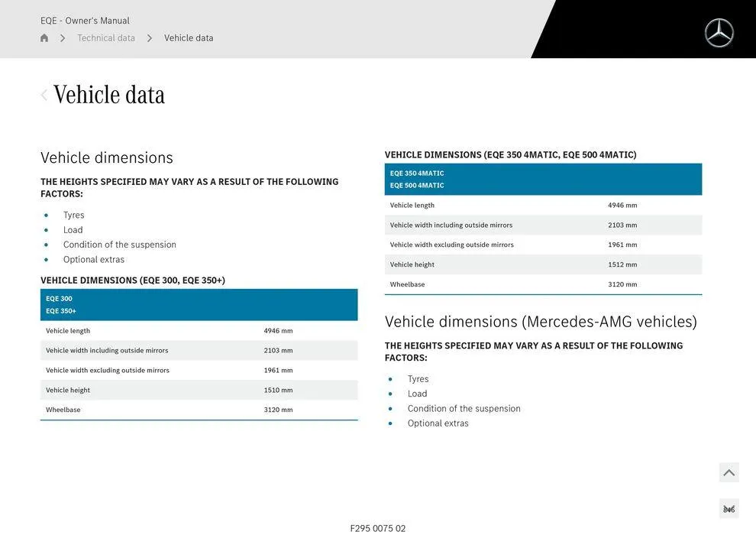This screenshot has width=756, height=535.
Task: Click the Vehicle data page title
Action: 109,95
